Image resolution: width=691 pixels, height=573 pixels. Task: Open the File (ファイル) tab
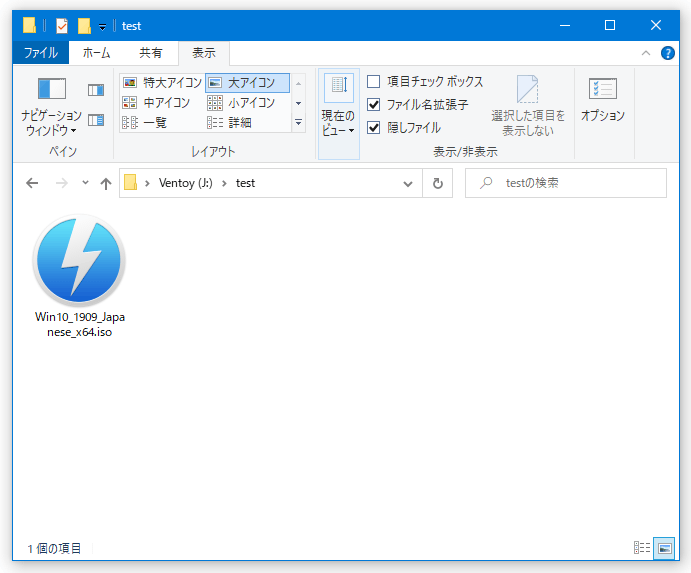point(41,52)
